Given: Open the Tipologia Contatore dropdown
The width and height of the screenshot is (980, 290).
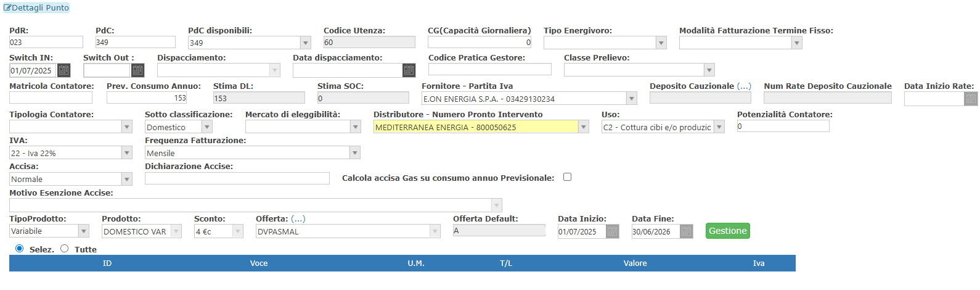Looking at the screenshot, I should point(127,126).
